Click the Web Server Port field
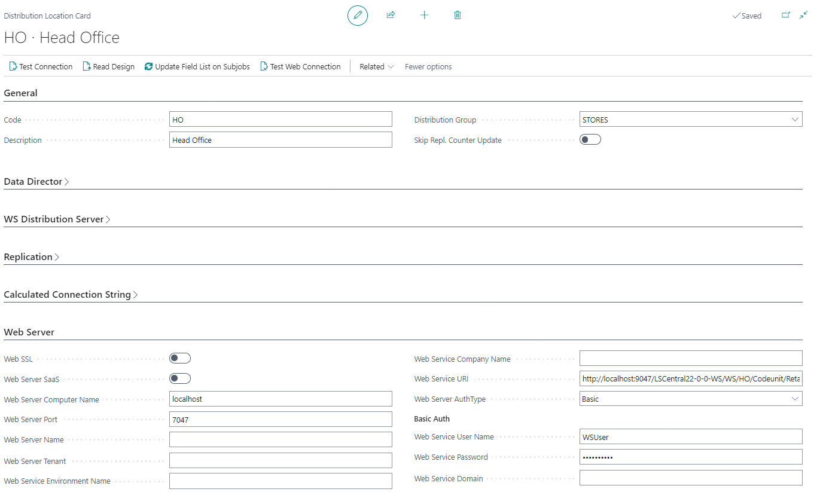This screenshot has width=817, height=504. (x=281, y=420)
